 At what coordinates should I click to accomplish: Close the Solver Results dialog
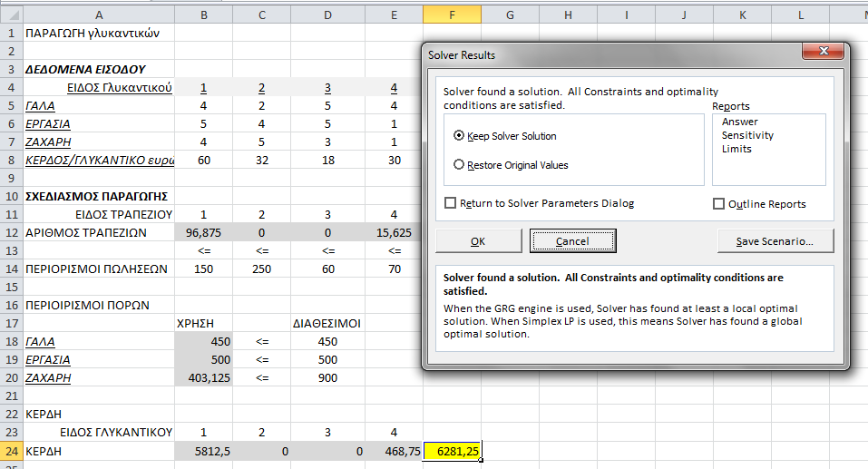[x=824, y=51]
